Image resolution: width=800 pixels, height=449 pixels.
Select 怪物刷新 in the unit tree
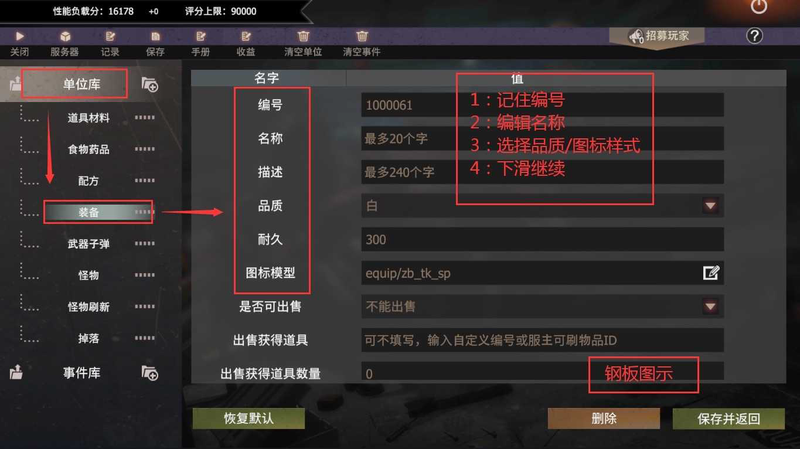88,307
